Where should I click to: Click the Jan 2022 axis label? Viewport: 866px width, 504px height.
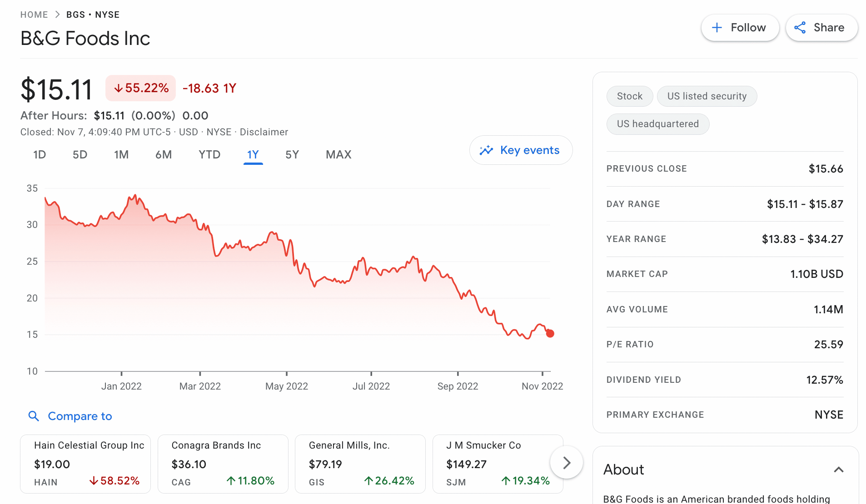pyautogui.click(x=121, y=386)
